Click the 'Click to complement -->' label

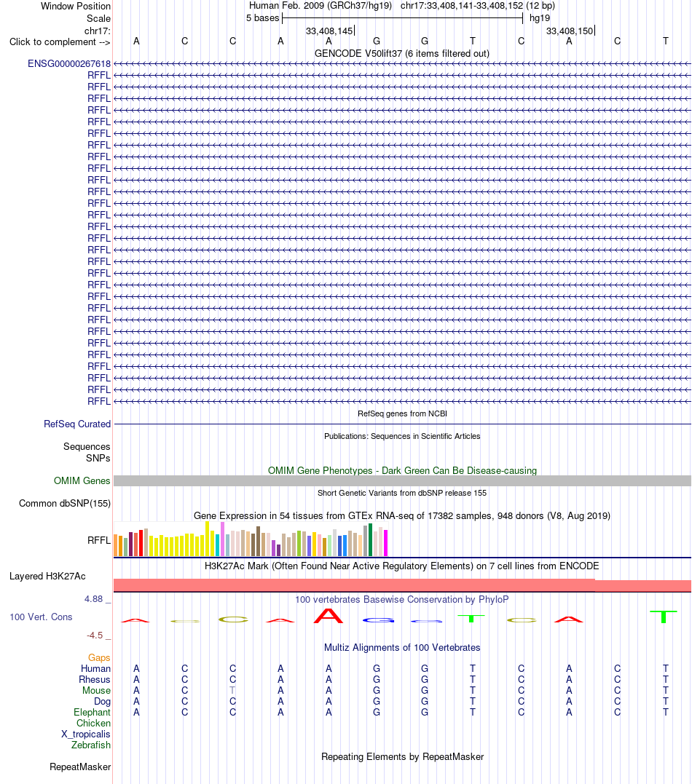point(60,42)
